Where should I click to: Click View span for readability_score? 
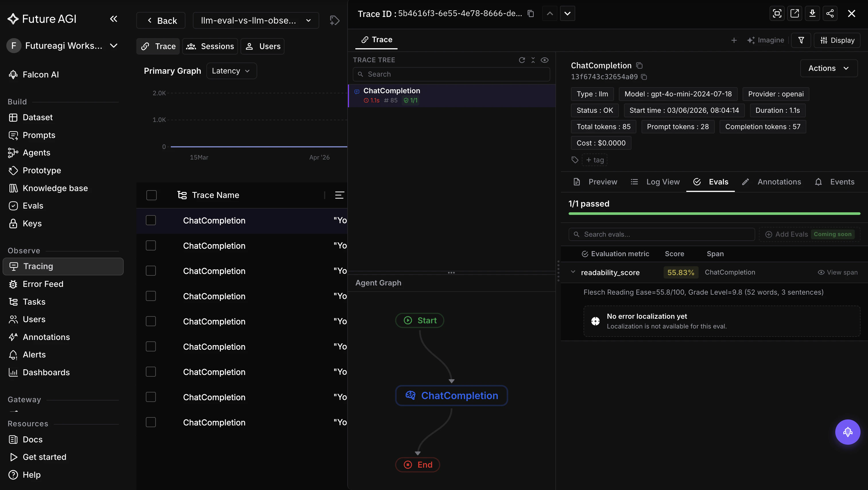tap(837, 273)
